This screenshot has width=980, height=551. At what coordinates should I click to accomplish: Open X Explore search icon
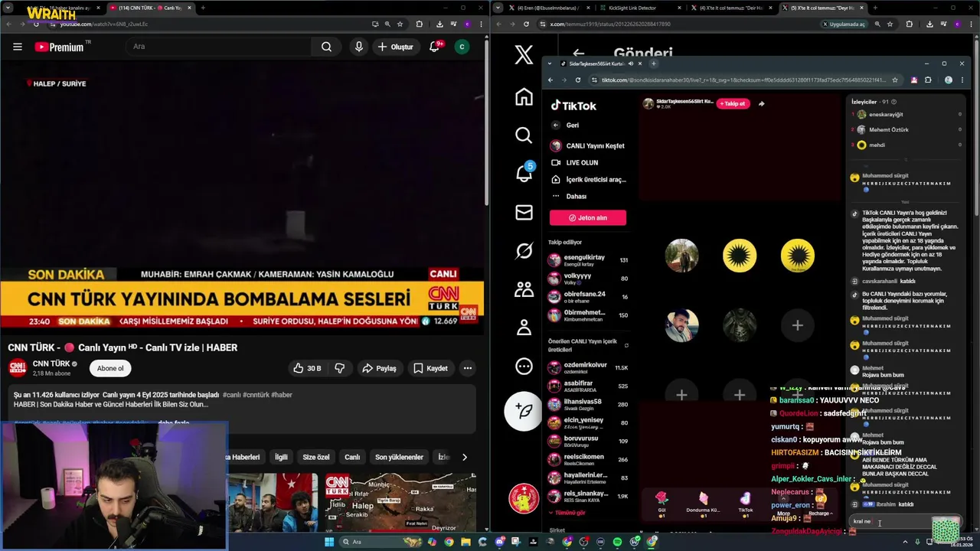point(524,135)
